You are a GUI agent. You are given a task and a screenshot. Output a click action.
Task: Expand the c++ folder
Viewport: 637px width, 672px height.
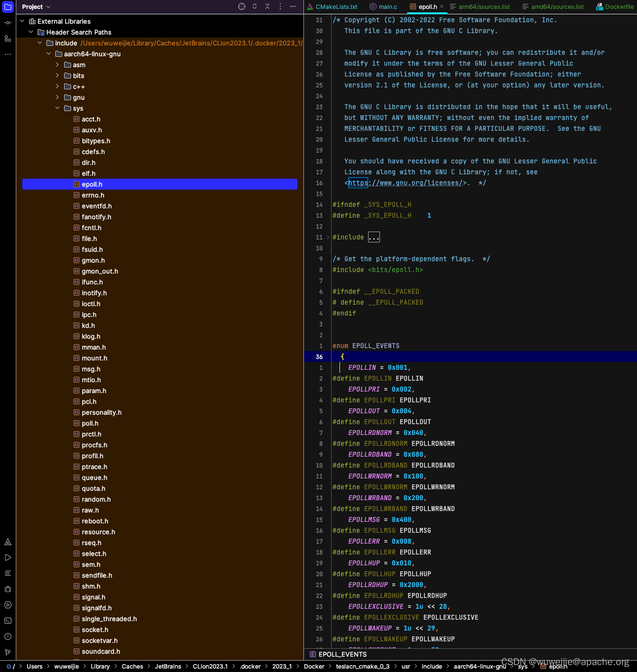pos(58,86)
